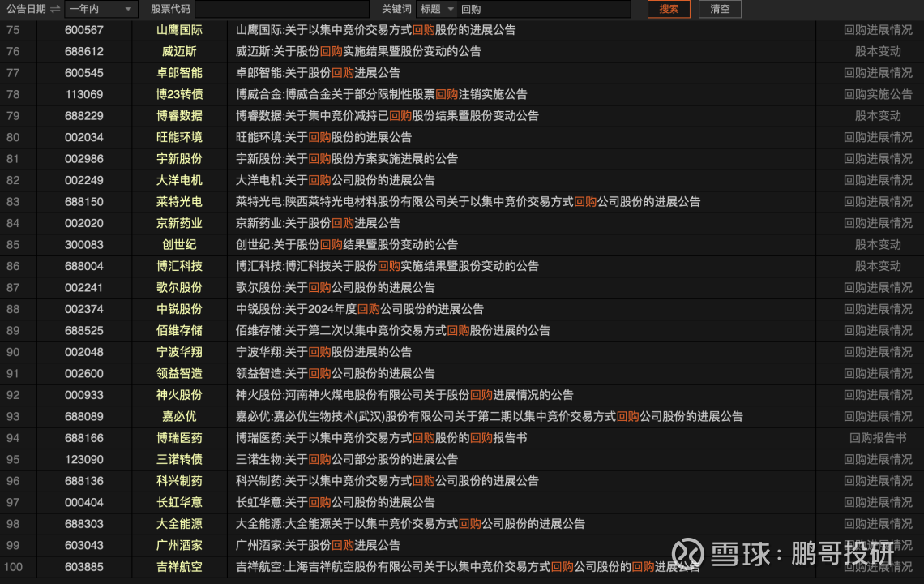Click stock code 000933

[x=84, y=395]
